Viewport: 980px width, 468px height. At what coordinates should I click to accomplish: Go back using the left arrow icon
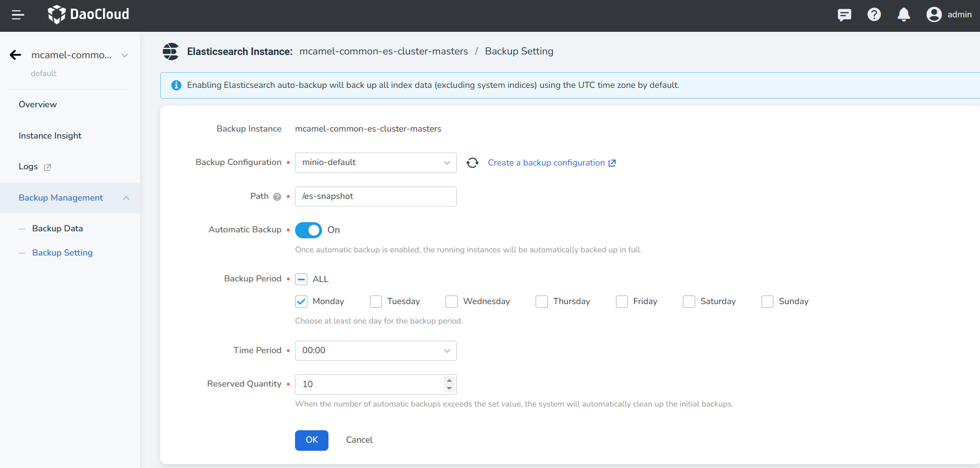16,55
